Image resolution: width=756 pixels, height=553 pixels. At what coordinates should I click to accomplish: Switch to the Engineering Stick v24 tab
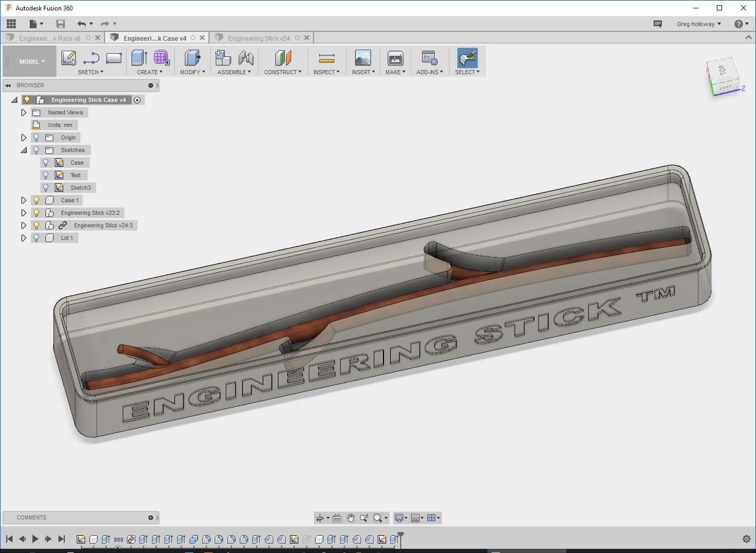[x=260, y=37]
